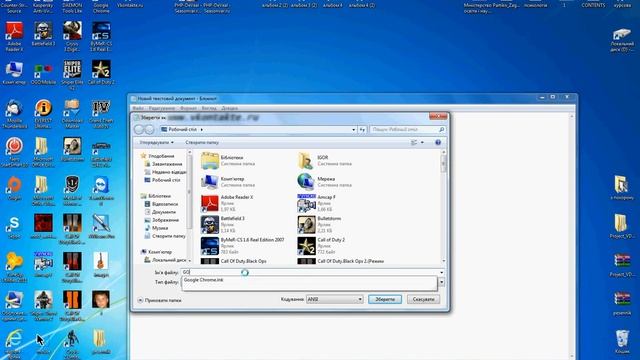
Task: Select Бібліотеки system folder in the file list
Action: click(x=228, y=160)
